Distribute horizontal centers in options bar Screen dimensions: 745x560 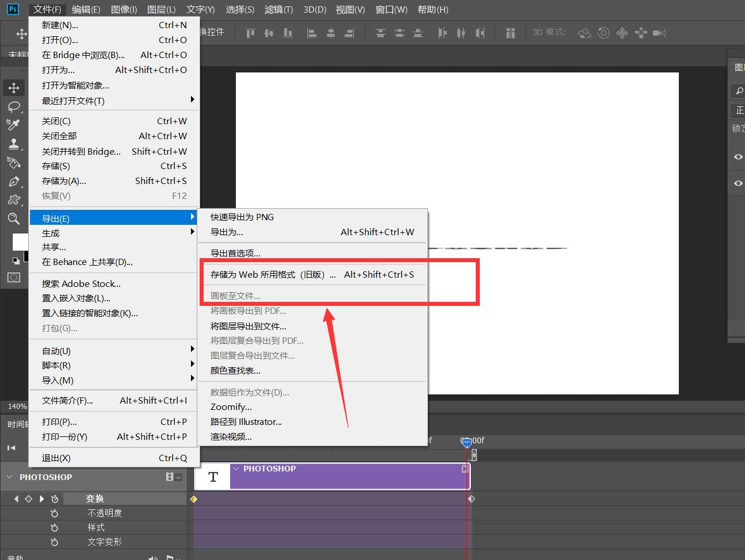pyautogui.click(x=461, y=33)
